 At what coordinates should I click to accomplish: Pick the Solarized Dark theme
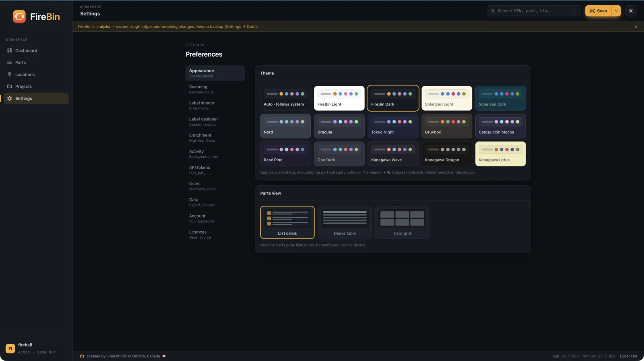(x=500, y=98)
